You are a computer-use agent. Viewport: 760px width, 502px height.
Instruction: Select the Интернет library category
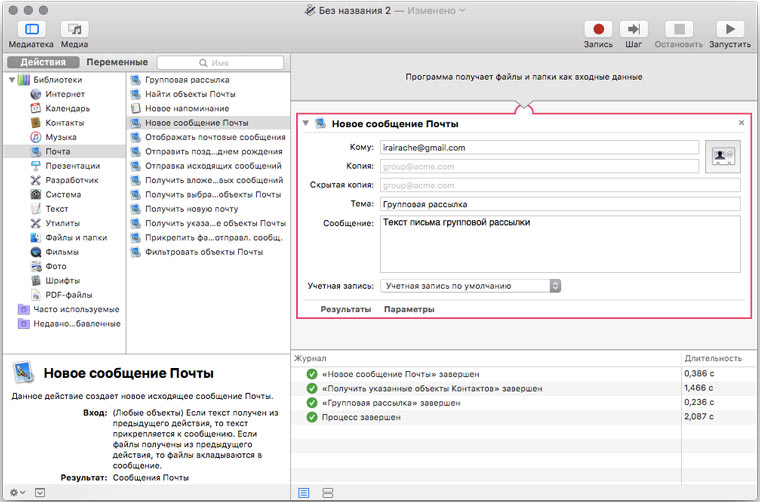[x=64, y=94]
